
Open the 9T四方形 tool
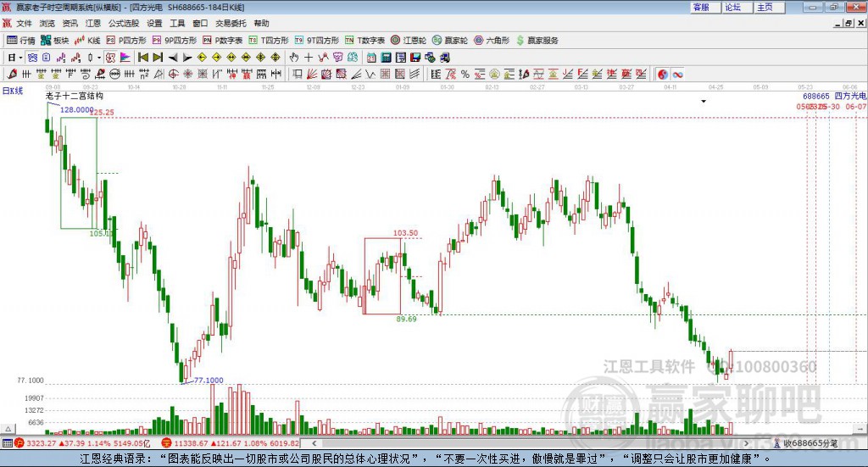click(317, 41)
